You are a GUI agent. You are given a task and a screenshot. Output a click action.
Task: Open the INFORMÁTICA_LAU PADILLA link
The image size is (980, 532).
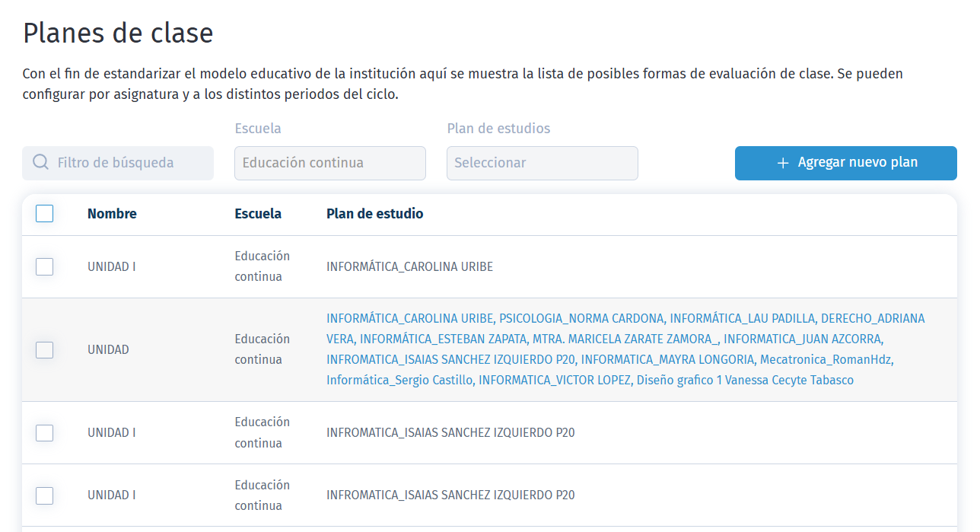pyautogui.click(x=743, y=318)
